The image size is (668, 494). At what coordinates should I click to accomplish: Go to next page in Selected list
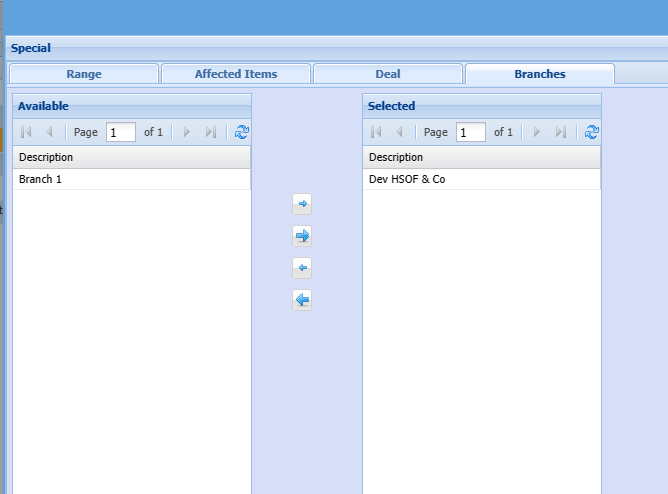click(537, 132)
